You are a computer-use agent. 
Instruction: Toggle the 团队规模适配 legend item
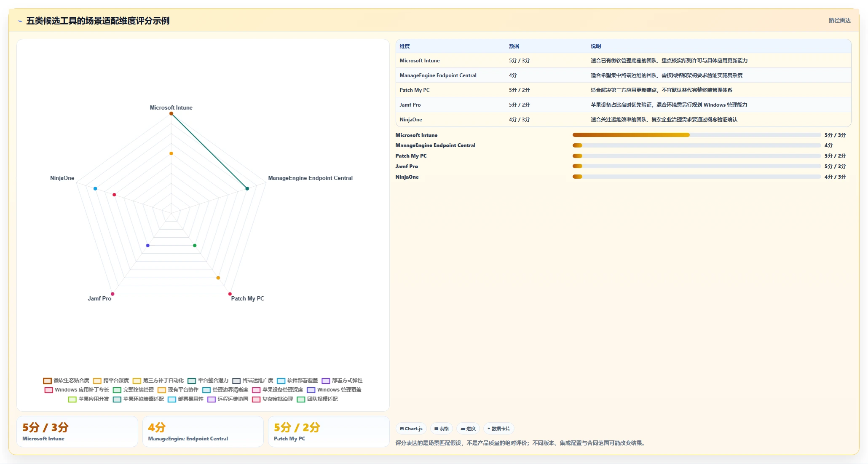[317, 399]
